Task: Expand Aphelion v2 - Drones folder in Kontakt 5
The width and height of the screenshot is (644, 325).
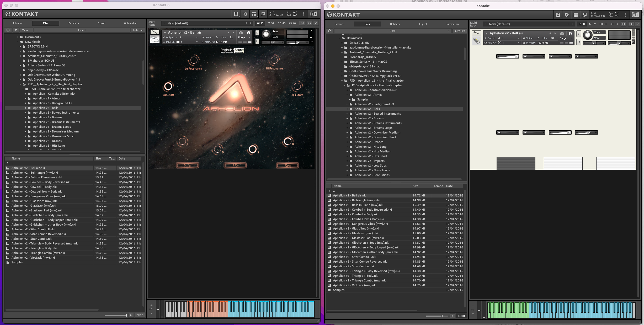Action: [26, 141]
